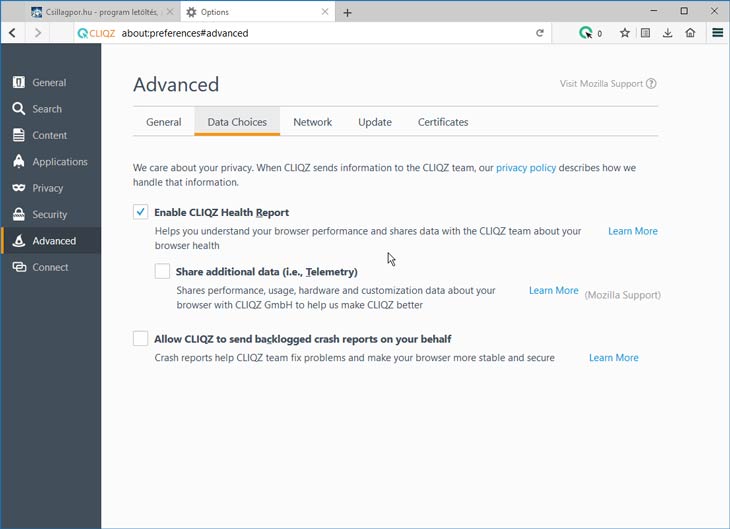Click the CLIQZ anti-tracking icon
This screenshot has height=529, width=730.
pyautogui.click(x=586, y=33)
